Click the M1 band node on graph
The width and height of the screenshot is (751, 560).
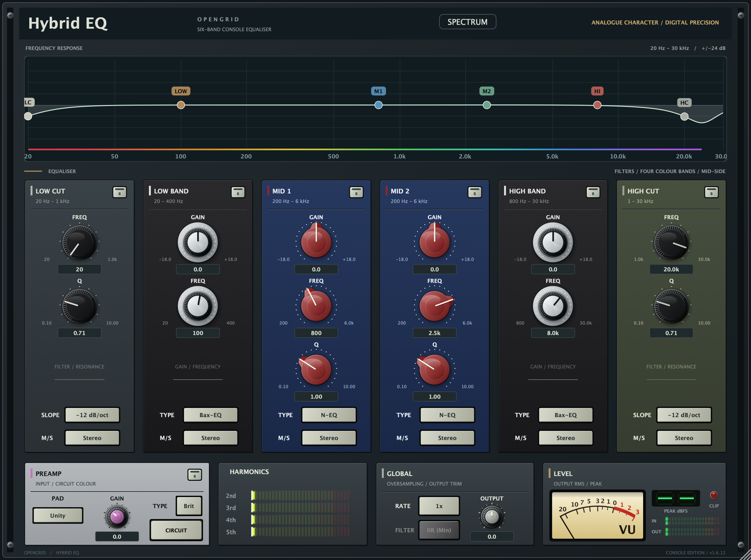click(378, 105)
